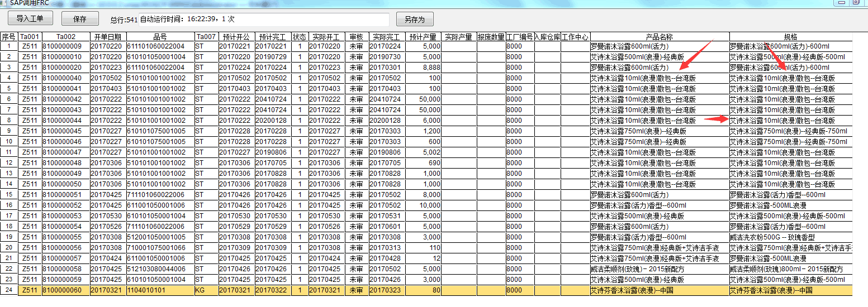The width and height of the screenshot is (868, 307).
Task: Click planned quantity cell 5,002
Action: click(x=423, y=152)
